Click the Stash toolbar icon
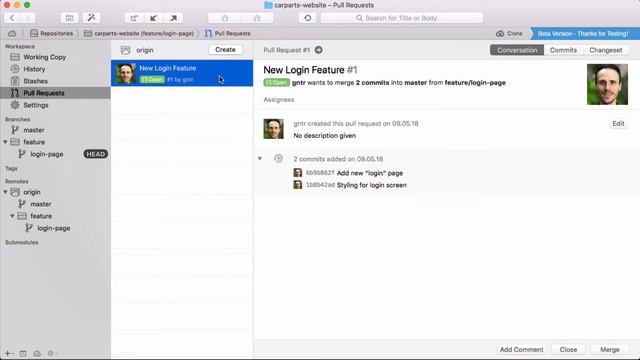Viewport: 640px width, 360px height. pos(225,18)
